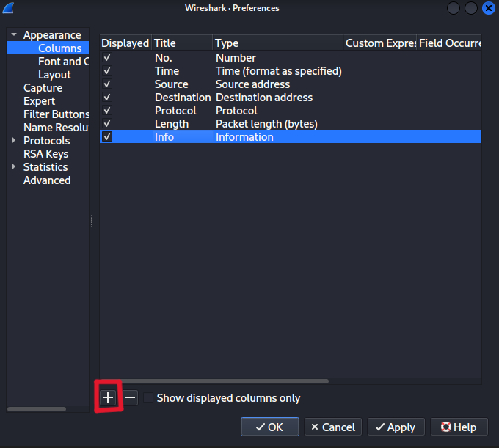499x448 pixels.
Task: Sort by the Type column header
Action: click(x=277, y=43)
